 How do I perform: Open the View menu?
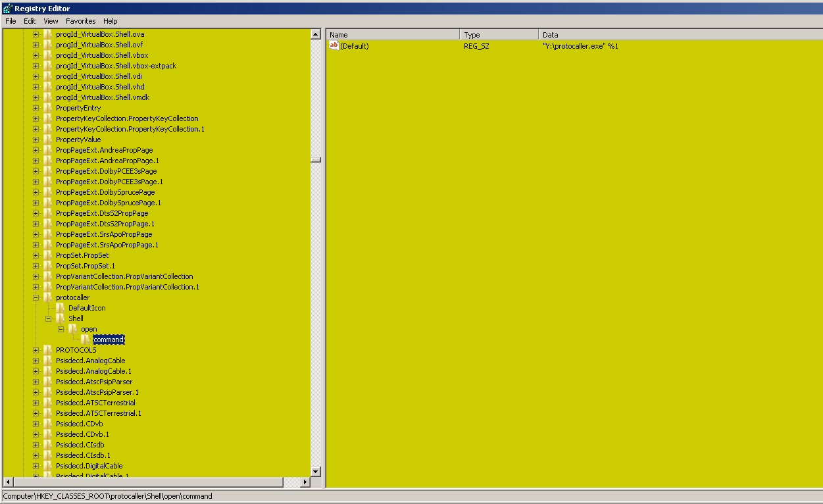tap(51, 21)
